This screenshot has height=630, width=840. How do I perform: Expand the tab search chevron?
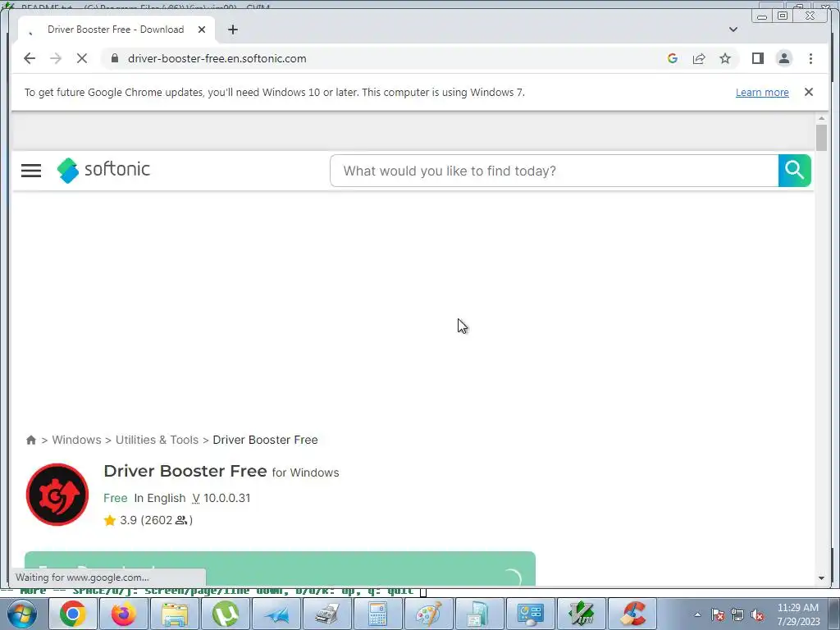[x=733, y=30]
